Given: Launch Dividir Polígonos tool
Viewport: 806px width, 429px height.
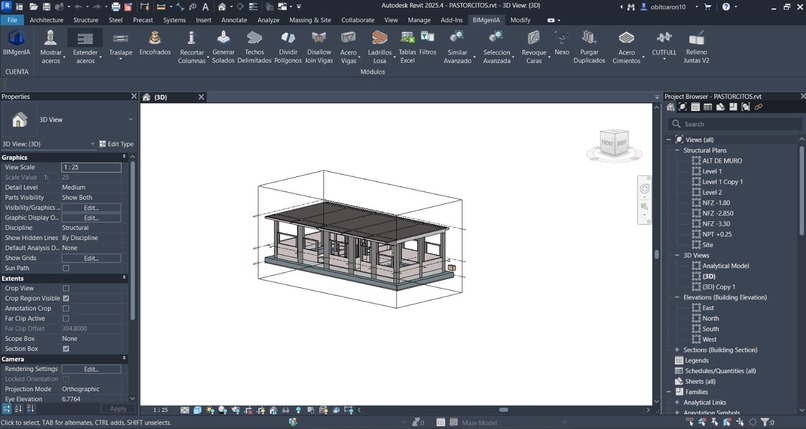Looking at the screenshot, I should tap(288, 46).
